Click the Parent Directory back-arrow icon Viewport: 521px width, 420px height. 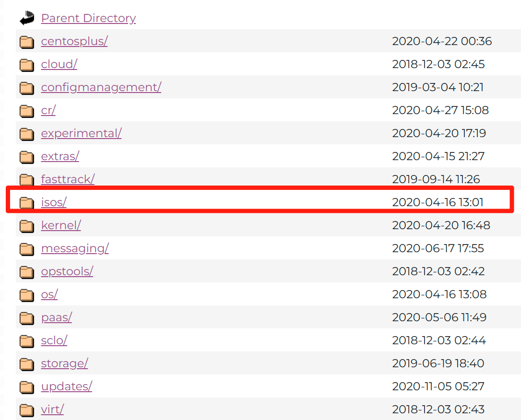pyautogui.click(x=27, y=18)
